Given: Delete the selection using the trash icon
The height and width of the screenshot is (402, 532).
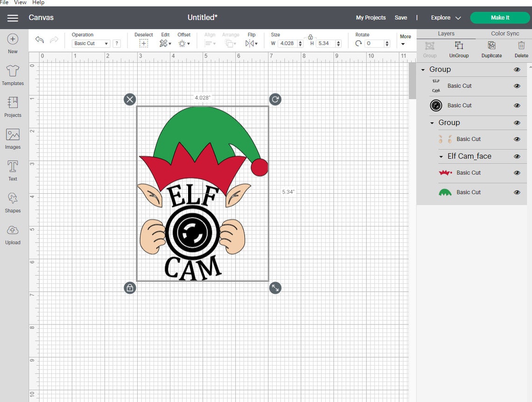Looking at the screenshot, I should pyautogui.click(x=521, y=49).
